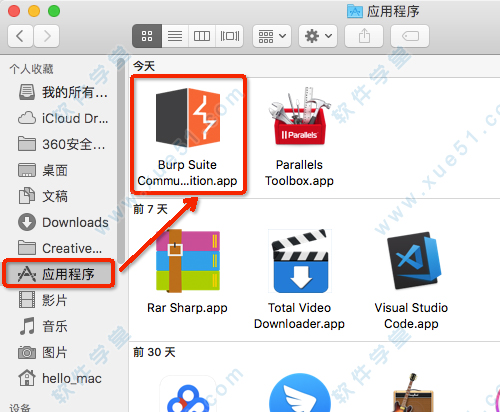Viewport: 500px width, 412px height.
Task: Open 文稿 in the sidebar
Action: [x=43, y=196]
